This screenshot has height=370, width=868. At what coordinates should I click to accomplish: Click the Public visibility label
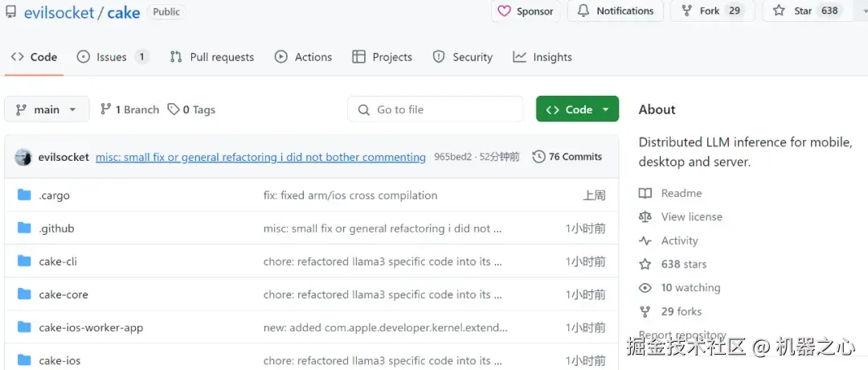166,12
